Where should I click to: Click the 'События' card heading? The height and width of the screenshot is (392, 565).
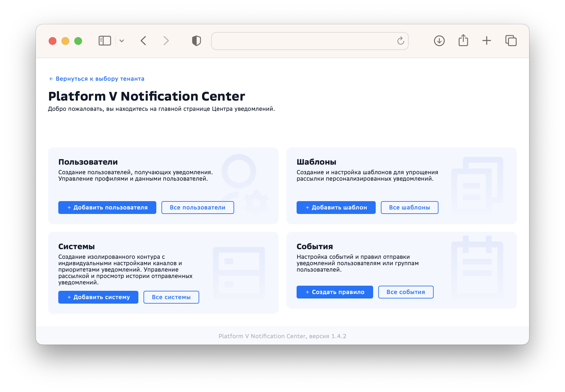point(315,247)
